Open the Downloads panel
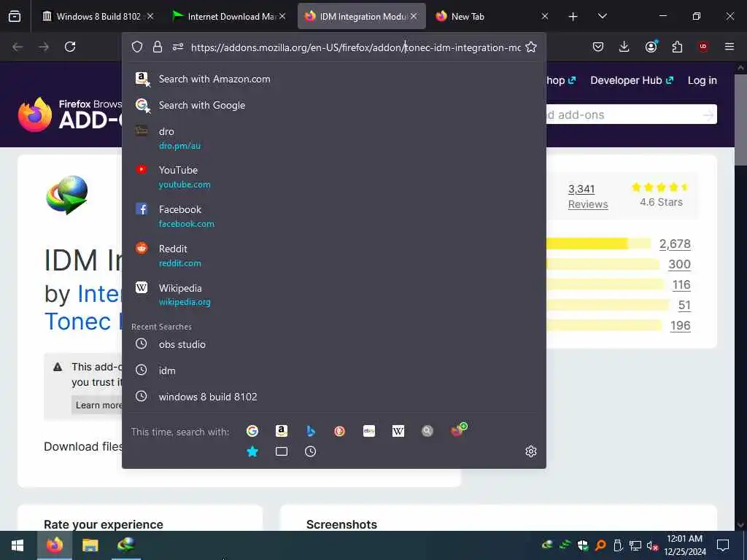This screenshot has height=560, width=747. tap(624, 47)
